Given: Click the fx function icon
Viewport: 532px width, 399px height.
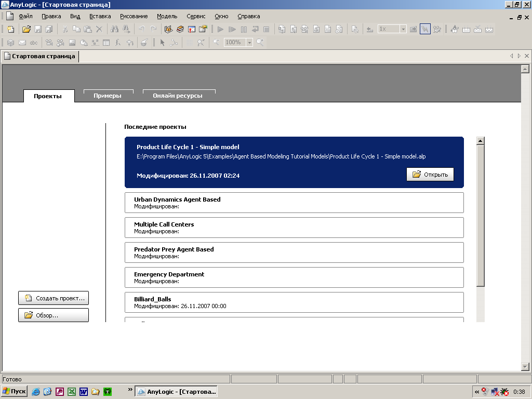Looking at the screenshot, I should (x=118, y=43).
